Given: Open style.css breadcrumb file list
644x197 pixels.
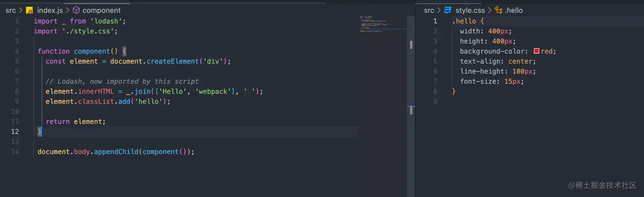Looking at the screenshot, I should (x=470, y=10).
